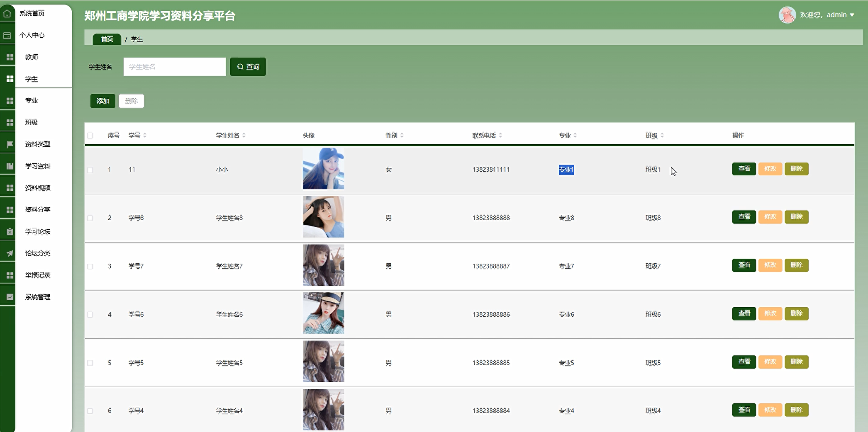This screenshot has width=868, height=432.
Task: Click the grid icon beside 学生
Action: click(x=10, y=79)
